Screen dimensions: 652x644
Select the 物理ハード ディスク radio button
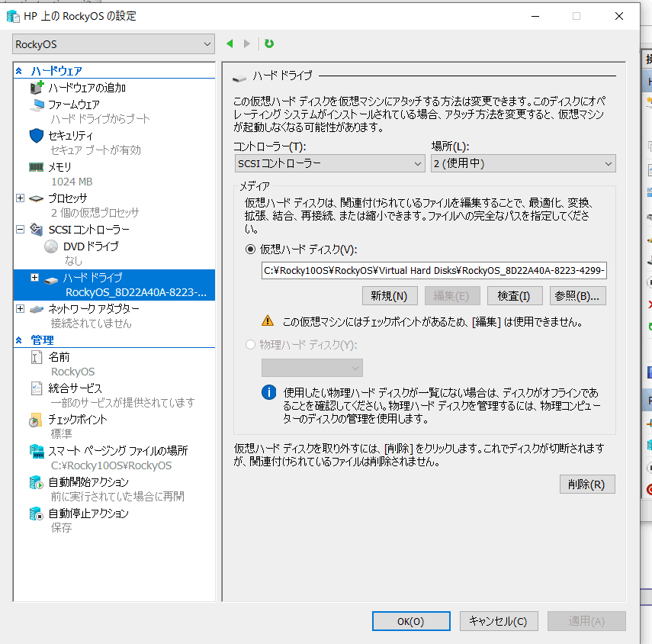(x=250, y=345)
